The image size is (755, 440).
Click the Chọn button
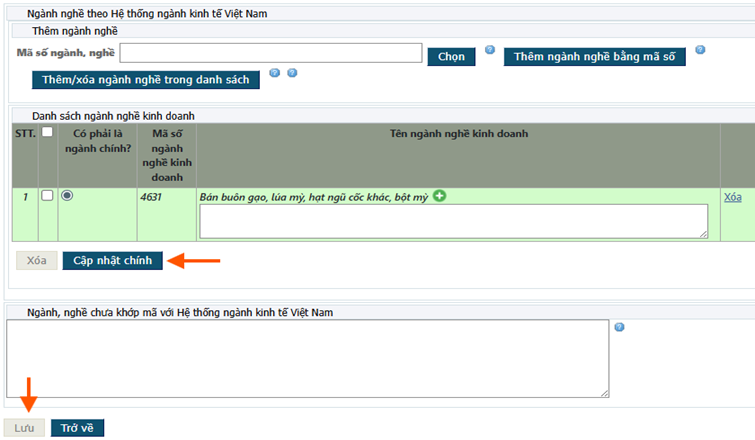click(x=451, y=57)
